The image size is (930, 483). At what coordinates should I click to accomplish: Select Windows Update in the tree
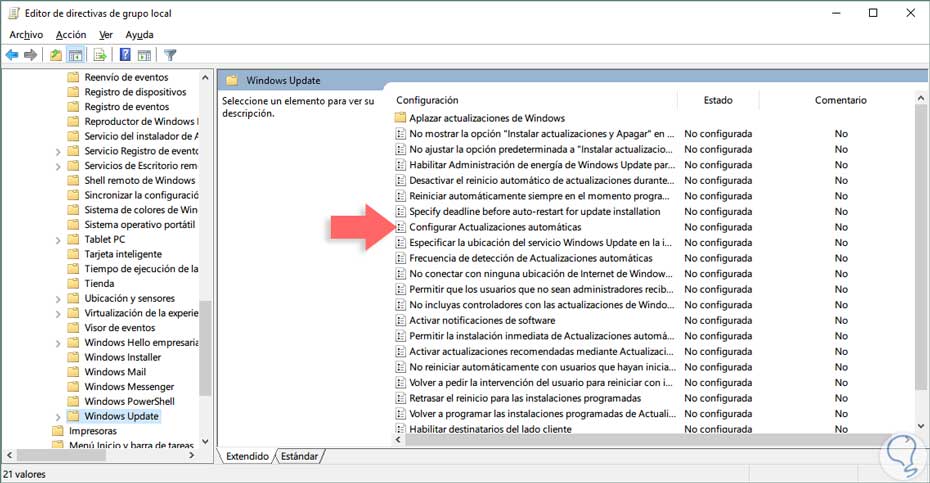pos(121,416)
